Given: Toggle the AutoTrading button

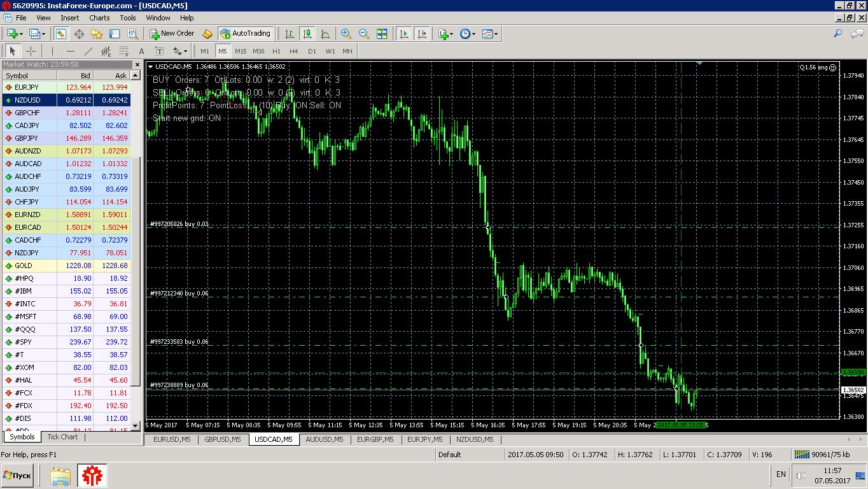Looking at the screenshot, I should click(246, 34).
